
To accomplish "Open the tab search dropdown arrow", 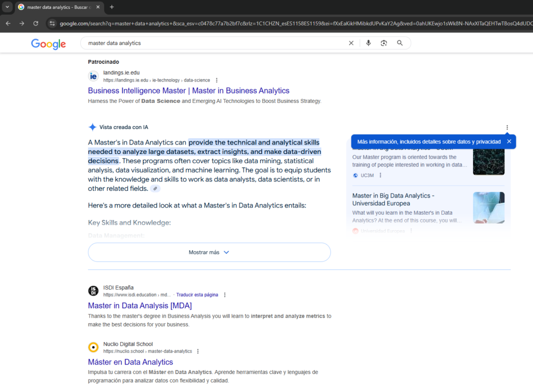I will (x=7, y=7).
